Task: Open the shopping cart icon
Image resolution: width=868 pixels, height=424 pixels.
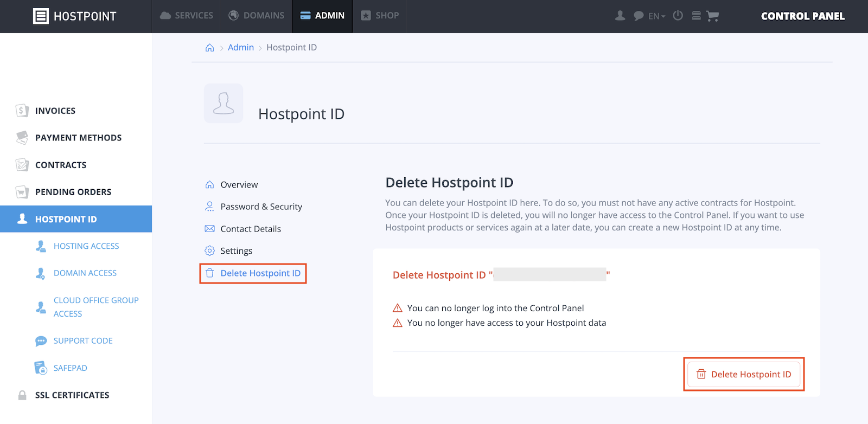Action: (x=712, y=16)
